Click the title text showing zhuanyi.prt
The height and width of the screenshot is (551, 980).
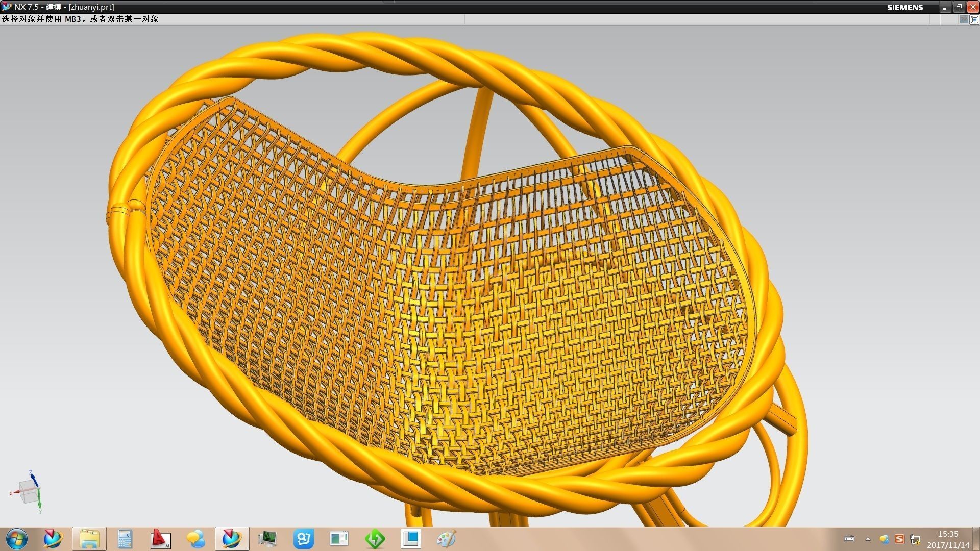coord(91,7)
